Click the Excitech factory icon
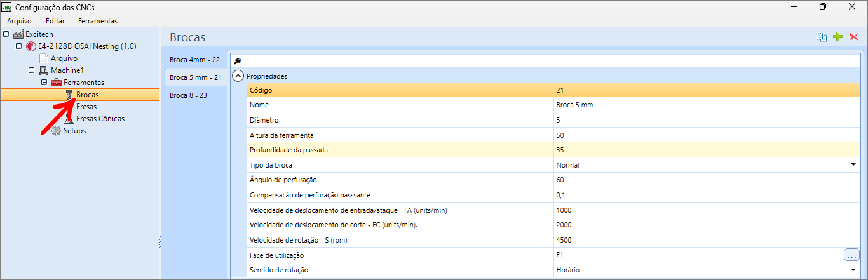The image size is (868, 280). 18,34
